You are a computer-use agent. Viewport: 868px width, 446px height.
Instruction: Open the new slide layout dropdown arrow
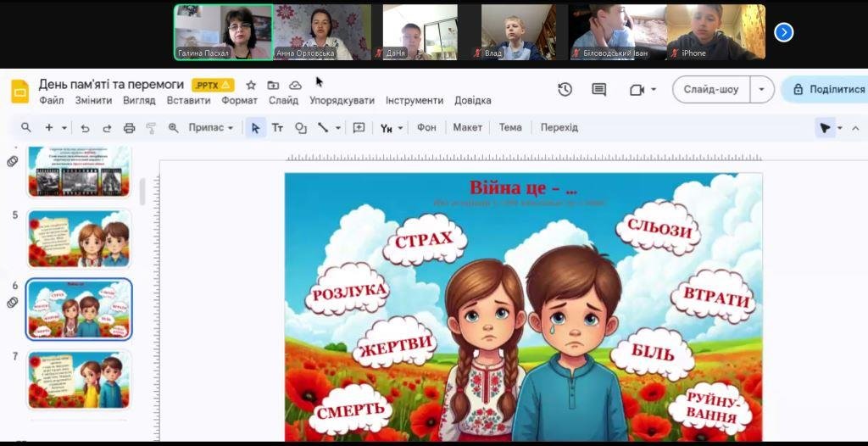[64, 128]
